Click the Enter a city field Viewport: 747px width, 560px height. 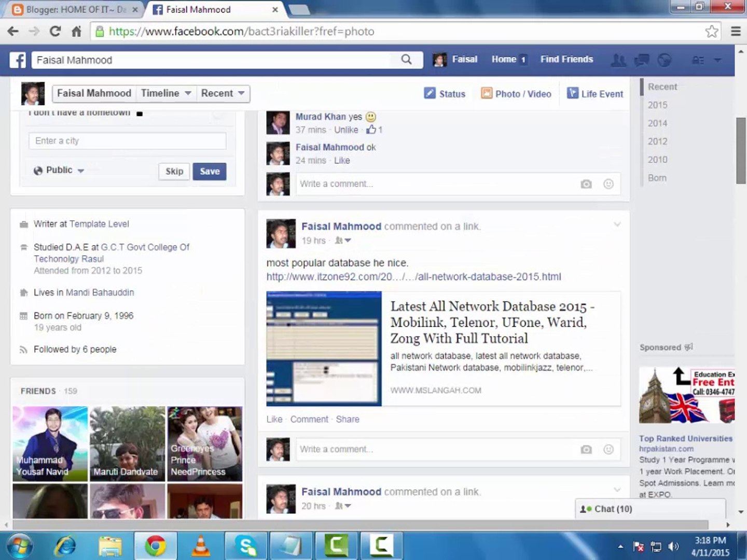[x=128, y=141]
